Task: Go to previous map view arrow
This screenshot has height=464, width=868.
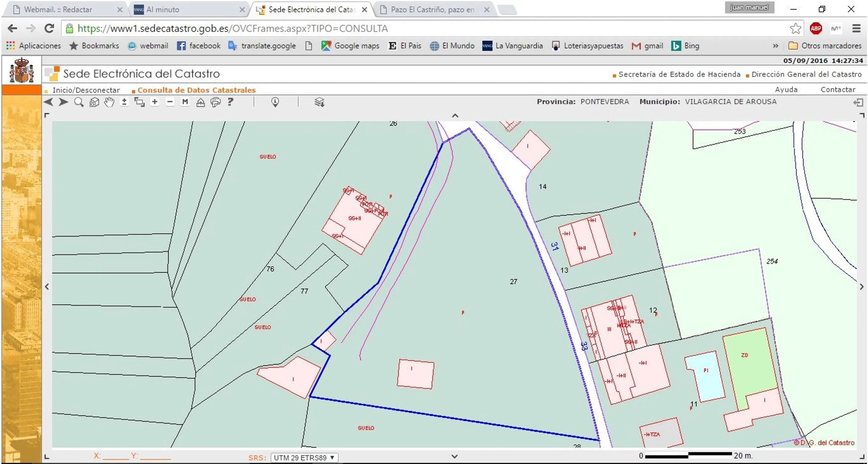Action: pyautogui.click(x=49, y=102)
